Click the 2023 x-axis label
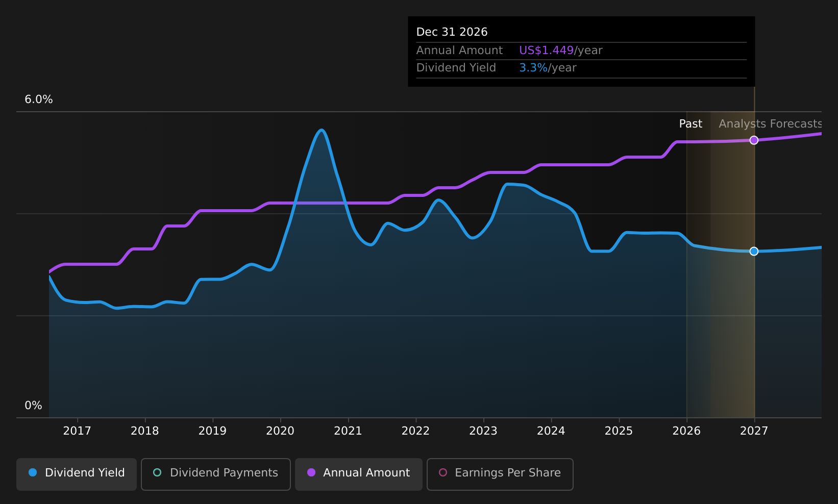 coord(483,431)
